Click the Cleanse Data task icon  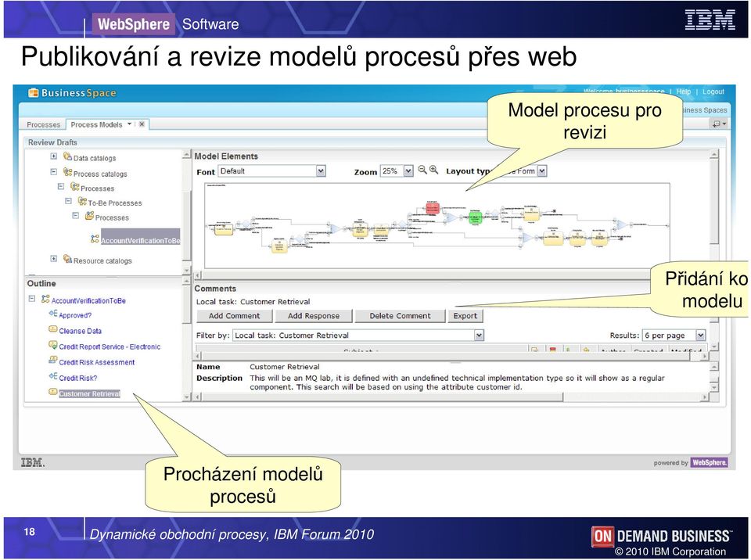(x=52, y=329)
